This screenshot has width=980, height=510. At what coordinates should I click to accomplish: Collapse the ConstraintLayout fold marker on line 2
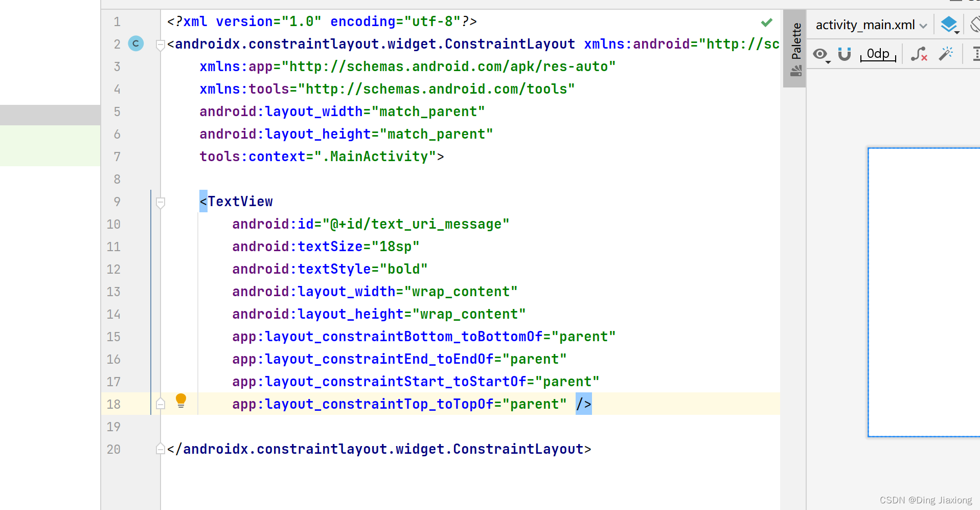(x=160, y=45)
